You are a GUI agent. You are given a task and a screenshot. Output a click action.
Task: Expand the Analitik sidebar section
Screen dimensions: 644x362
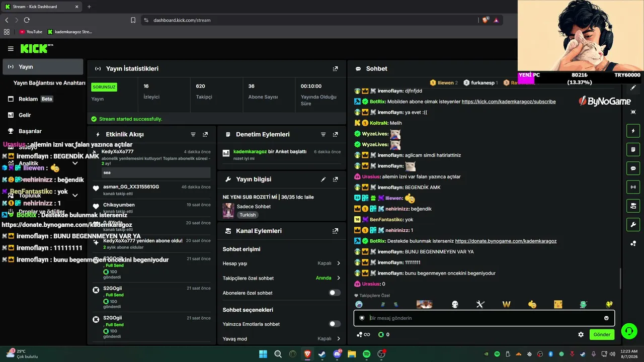pos(75,163)
